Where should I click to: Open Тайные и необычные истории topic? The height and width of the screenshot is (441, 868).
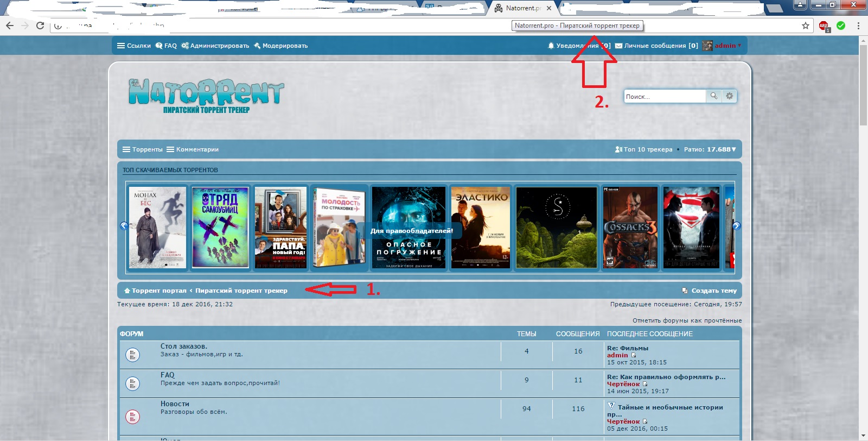click(665, 411)
